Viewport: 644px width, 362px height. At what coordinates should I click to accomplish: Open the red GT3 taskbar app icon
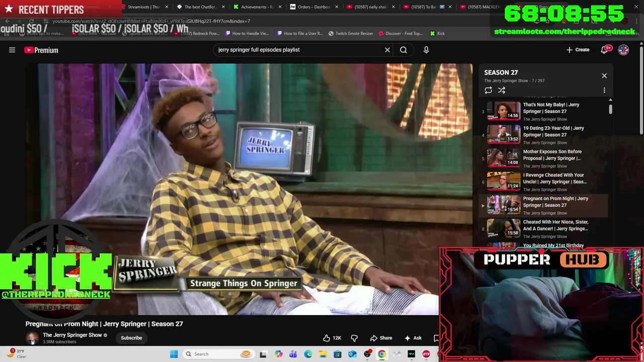[426, 354]
